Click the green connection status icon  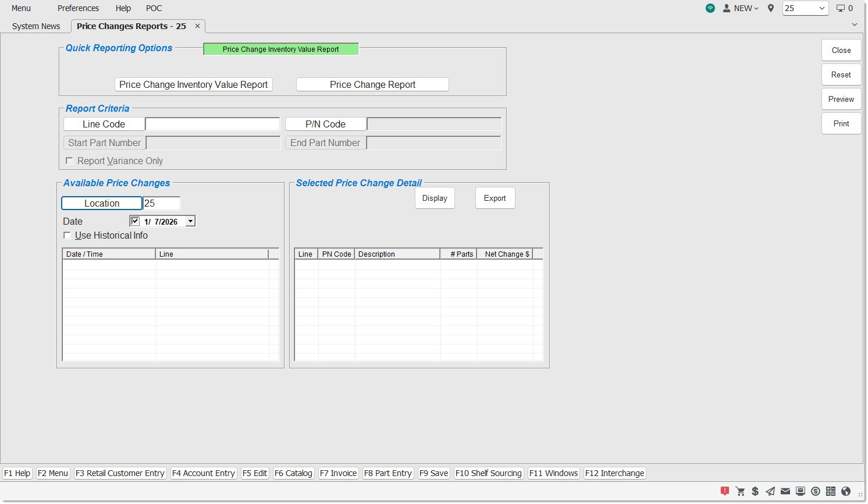[x=710, y=8]
